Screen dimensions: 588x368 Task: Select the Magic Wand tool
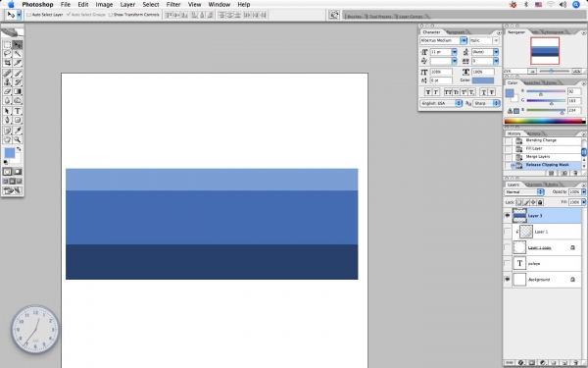[x=18, y=54]
